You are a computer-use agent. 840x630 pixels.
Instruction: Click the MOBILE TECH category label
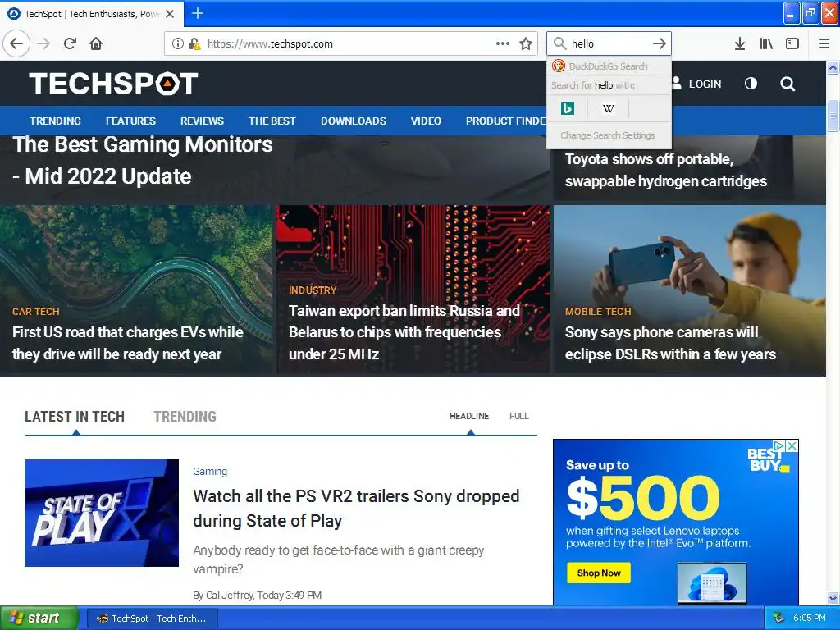coord(598,311)
